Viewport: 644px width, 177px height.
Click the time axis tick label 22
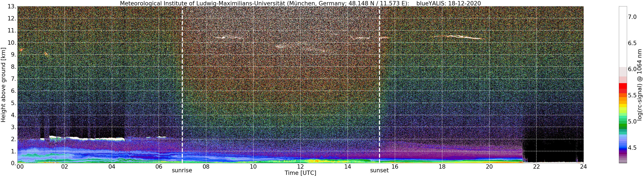point(536,166)
